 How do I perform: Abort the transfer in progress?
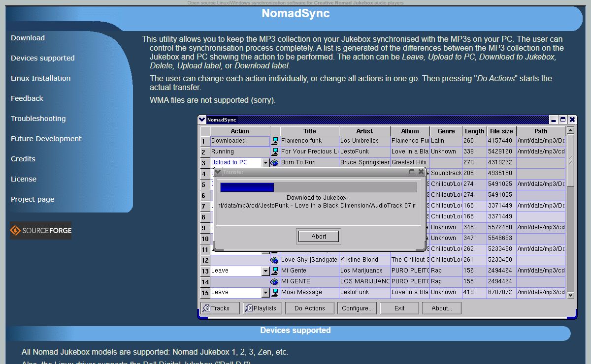[319, 237]
